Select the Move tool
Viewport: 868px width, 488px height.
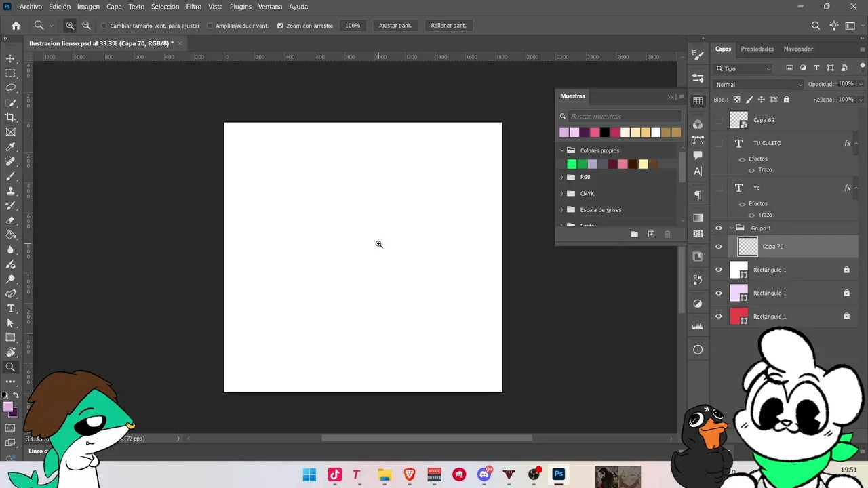point(11,58)
